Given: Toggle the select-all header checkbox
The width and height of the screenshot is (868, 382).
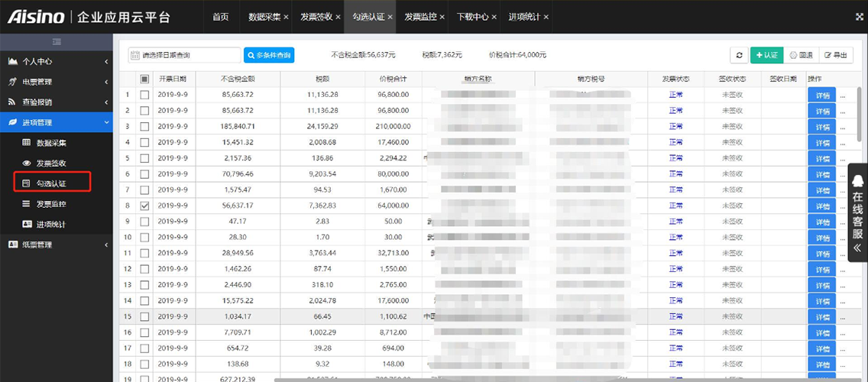Looking at the screenshot, I should pos(144,79).
